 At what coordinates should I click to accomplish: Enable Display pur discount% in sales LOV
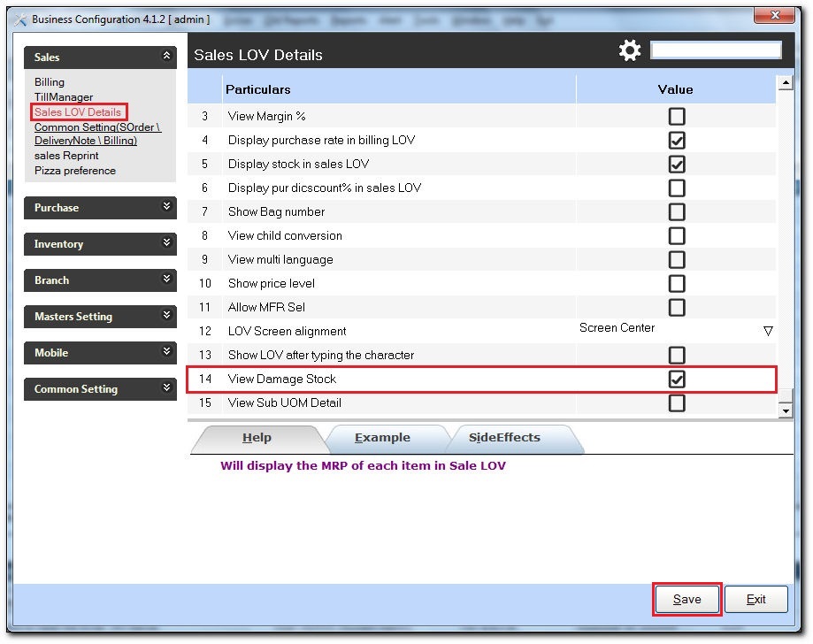click(677, 188)
